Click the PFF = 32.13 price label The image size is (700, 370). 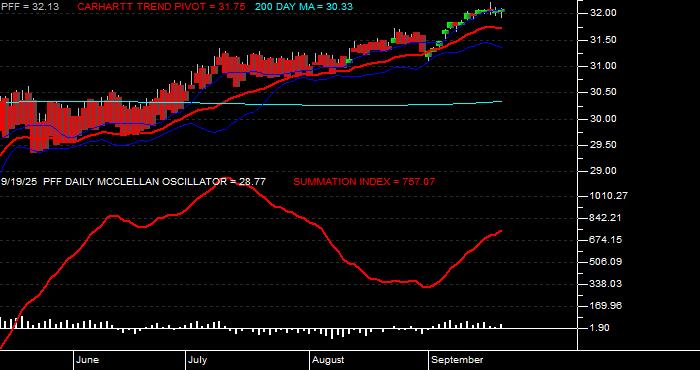(x=31, y=7)
